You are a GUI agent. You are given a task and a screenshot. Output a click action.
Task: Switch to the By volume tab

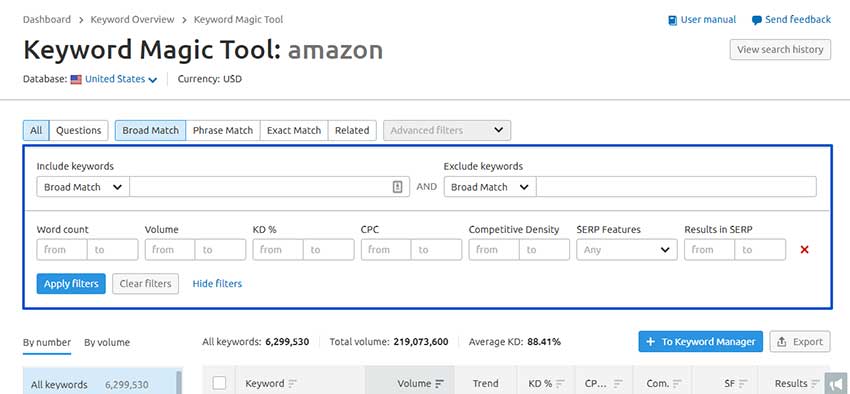[107, 343]
